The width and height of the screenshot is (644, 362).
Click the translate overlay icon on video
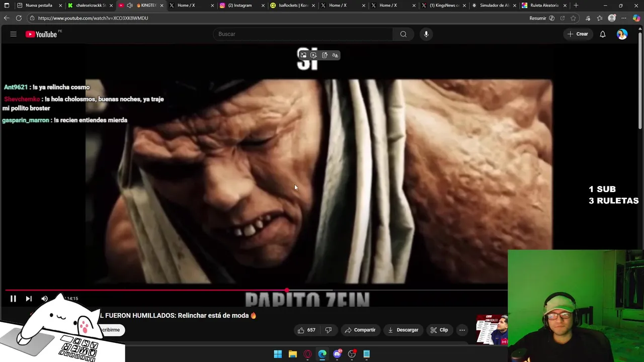(335, 55)
